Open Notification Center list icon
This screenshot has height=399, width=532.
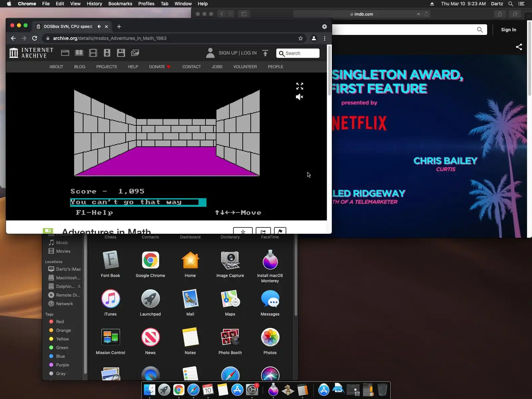click(521, 4)
